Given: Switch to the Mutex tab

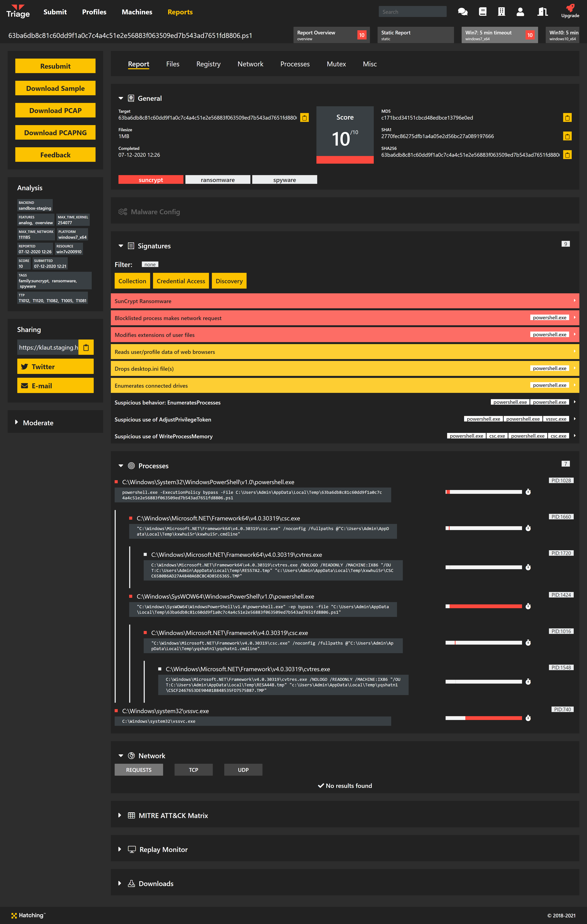Looking at the screenshot, I should [336, 64].
